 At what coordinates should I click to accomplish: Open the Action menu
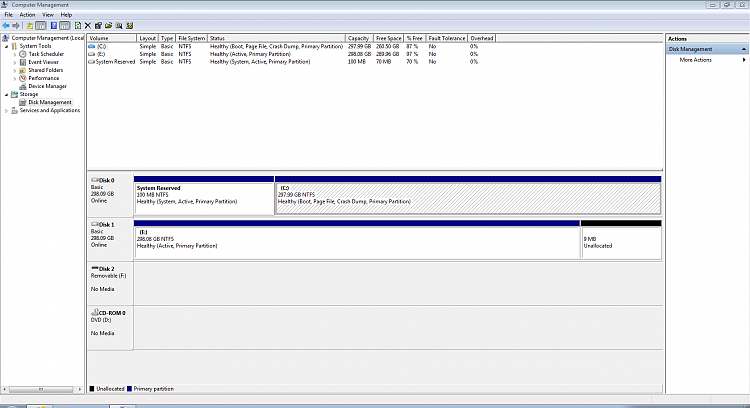coord(27,15)
